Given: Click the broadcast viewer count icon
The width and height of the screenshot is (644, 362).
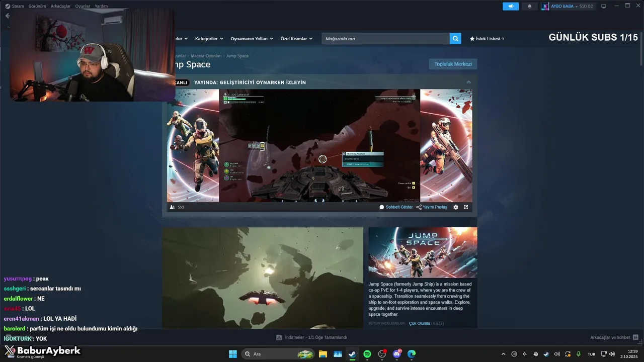Looking at the screenshot, I should point(173,207).
